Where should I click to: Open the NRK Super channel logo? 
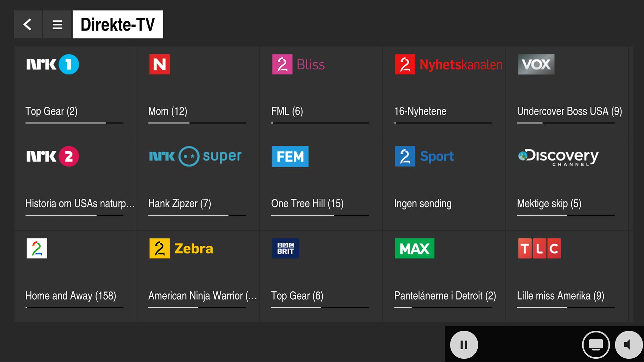click(x=195, y=156)
